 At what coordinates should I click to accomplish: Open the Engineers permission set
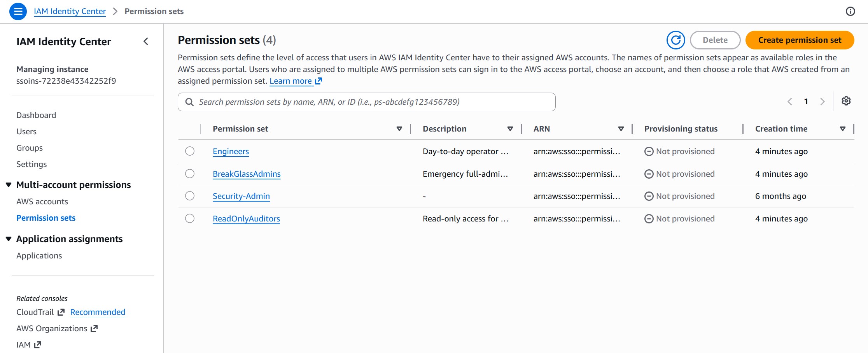pyautogui.click(x=231, y=151)
